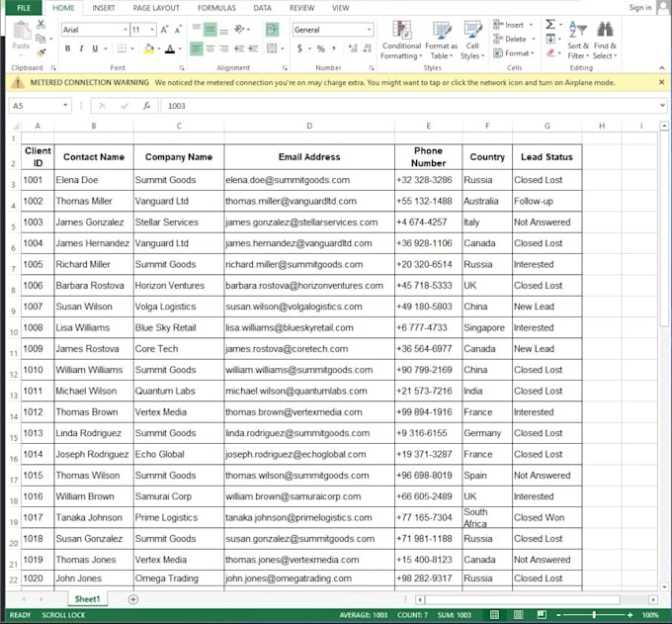
Task: Switch to Page Break Preview icon
Action: [x=542, y=614]
